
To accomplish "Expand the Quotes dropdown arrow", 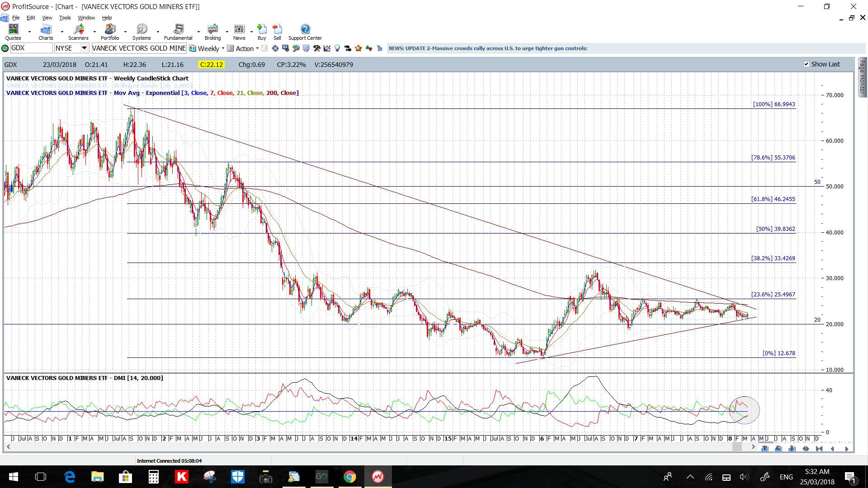I will point(29,32).
